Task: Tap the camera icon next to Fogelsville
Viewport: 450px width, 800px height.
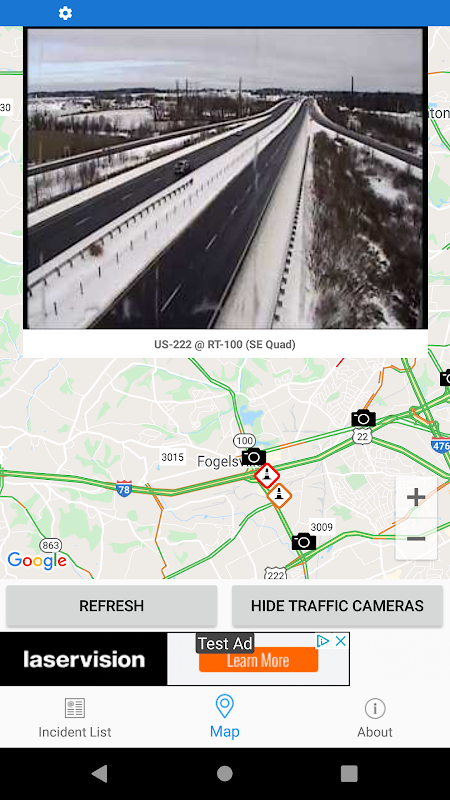Action: (x=254, y=457)
